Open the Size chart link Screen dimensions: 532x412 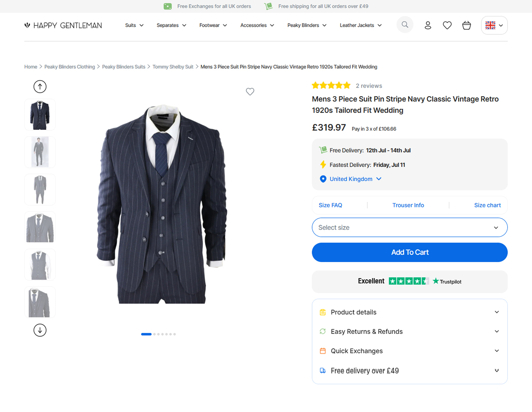point(487,205)
